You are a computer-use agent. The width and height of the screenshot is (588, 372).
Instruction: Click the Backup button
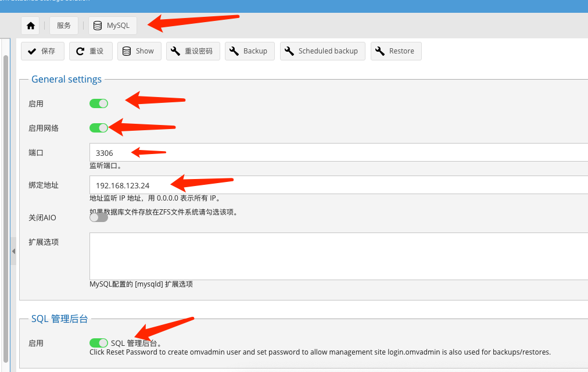pos(250,51)
